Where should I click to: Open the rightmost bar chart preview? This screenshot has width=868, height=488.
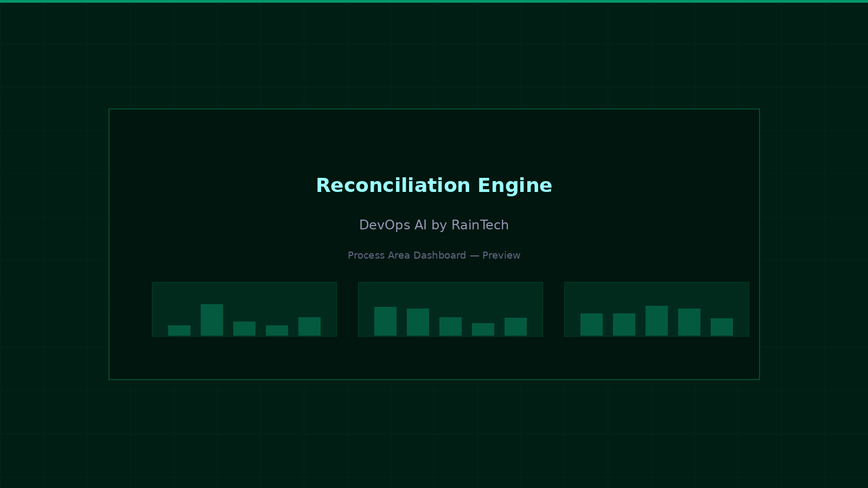(656, 309)
